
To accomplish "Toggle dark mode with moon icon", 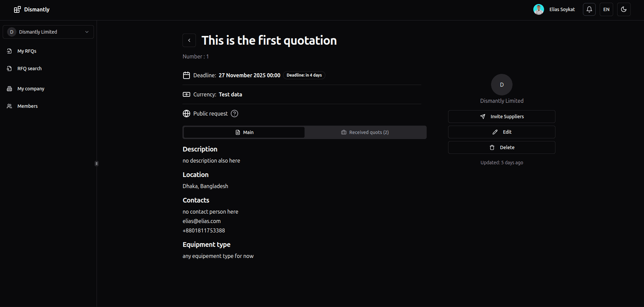I will point(624,9).
